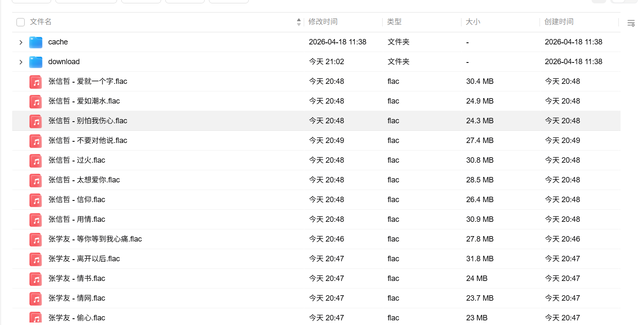The height and width of the screenshot is (325, 644).
Task: Select file "张信哲 - 爱如潮水.flac"
Action: [x=84, y=101]
